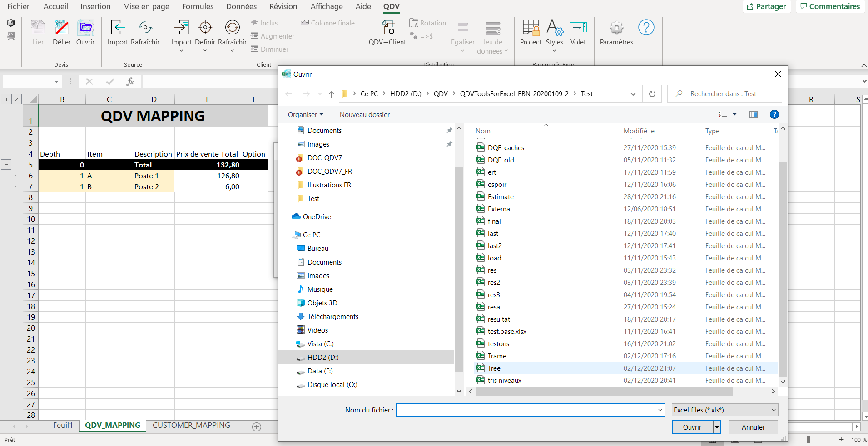
Task: Show outline level 2
Action: tap(16, 99)
